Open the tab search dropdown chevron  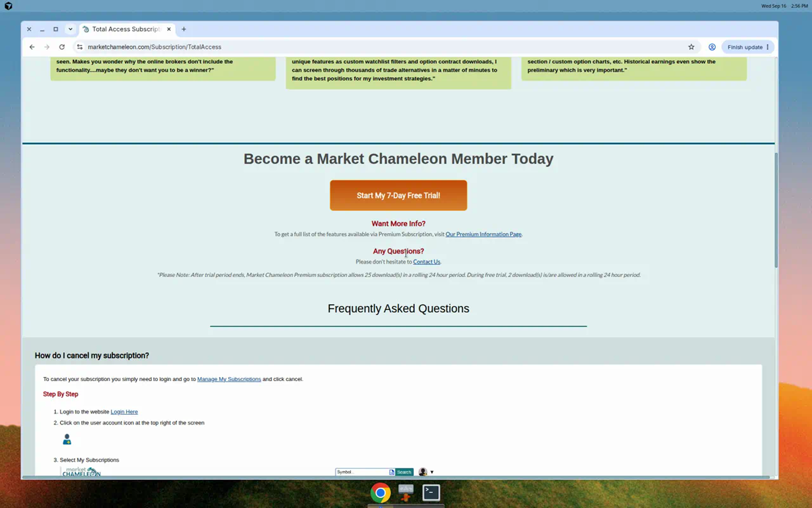(70, 29)
